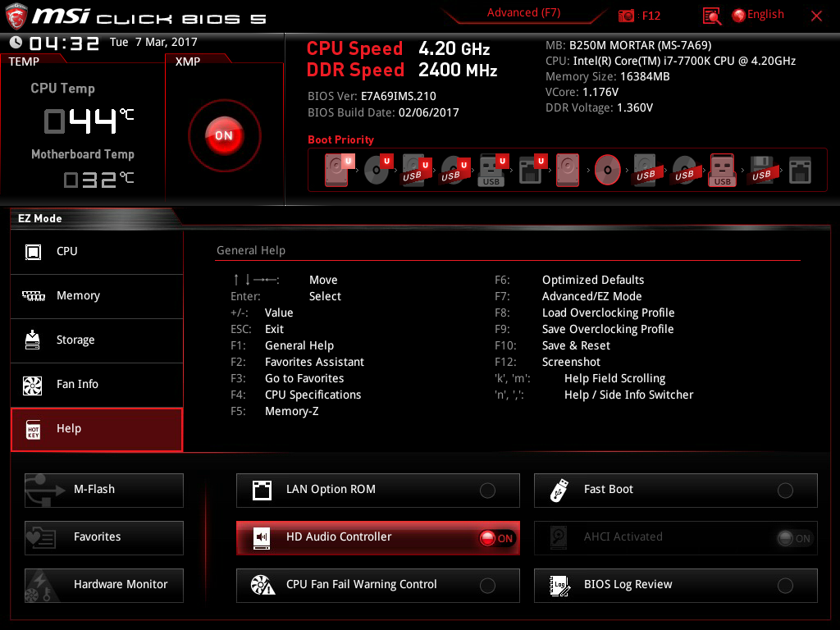Switch to Advanced (F7) mode
840x630 pixels.
coord(523,13)
